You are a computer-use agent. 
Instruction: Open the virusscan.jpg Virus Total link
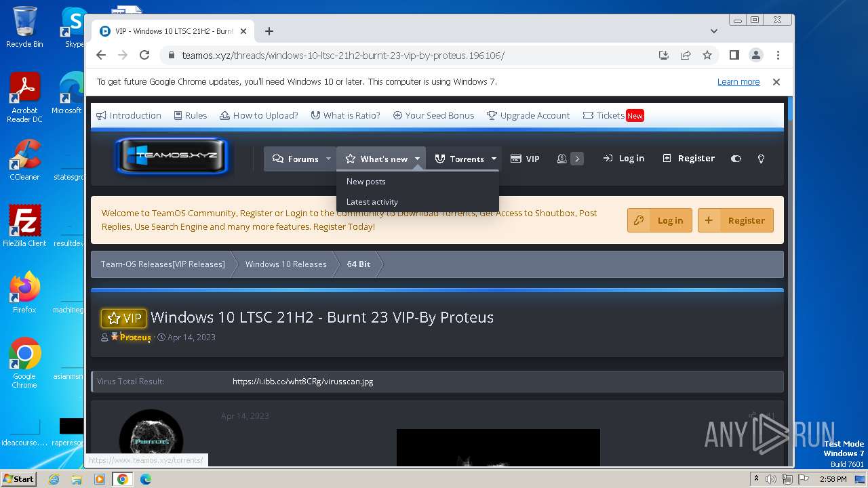tap(302, 382)
